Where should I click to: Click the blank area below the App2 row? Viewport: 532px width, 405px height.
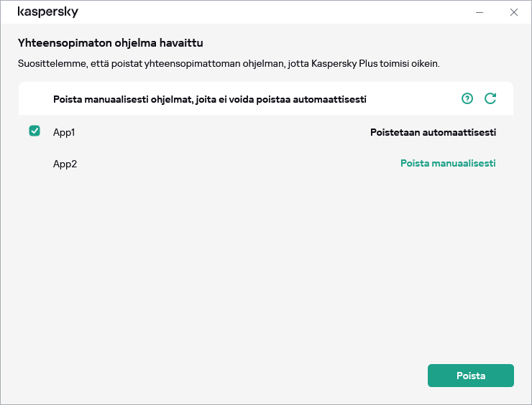266,266
